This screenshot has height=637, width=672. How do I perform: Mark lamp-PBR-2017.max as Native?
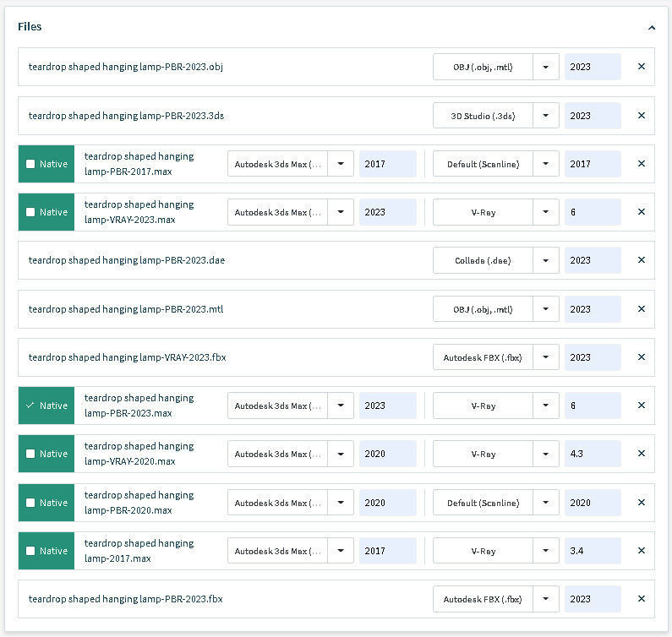click(x=30, y=164)
